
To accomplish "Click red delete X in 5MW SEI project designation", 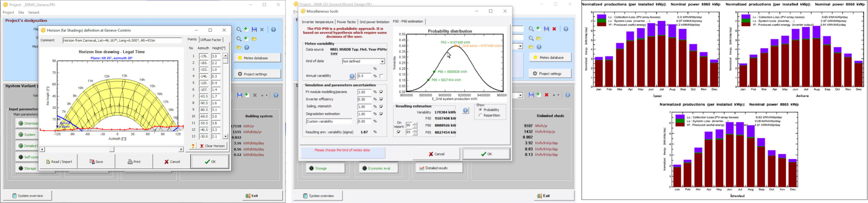I will (554, 29).
